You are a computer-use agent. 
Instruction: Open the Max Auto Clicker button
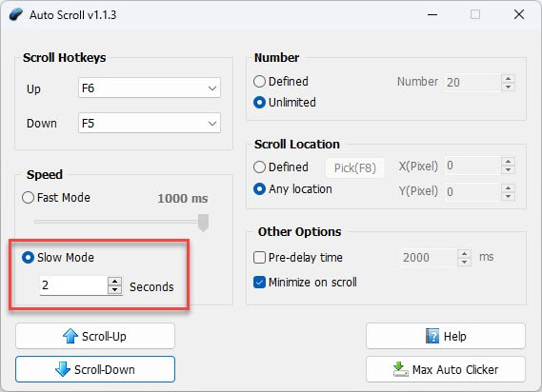click(x=446, y=369)
